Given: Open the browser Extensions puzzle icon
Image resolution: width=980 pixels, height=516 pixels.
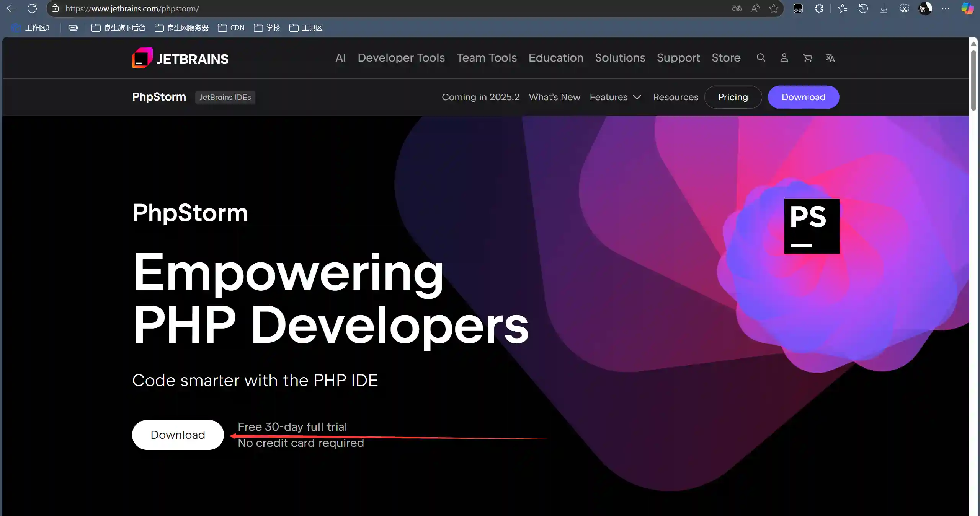Looking at the screenshot, I should [x=819, y=8].
